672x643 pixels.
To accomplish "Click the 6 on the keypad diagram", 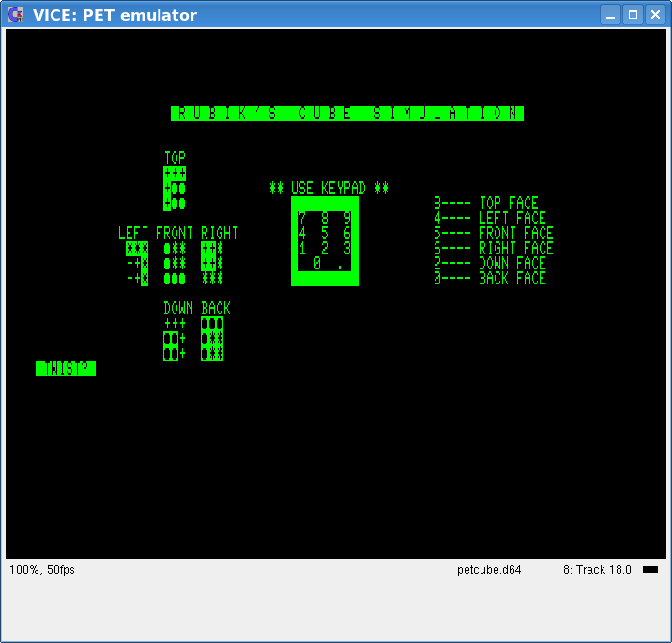I will (347, 234).
